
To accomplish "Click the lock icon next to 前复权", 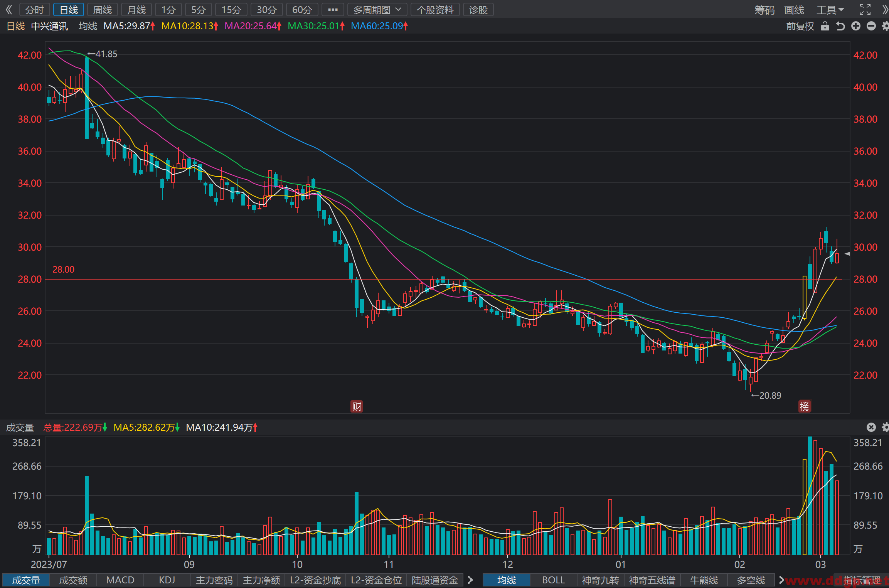I will 825,26.
